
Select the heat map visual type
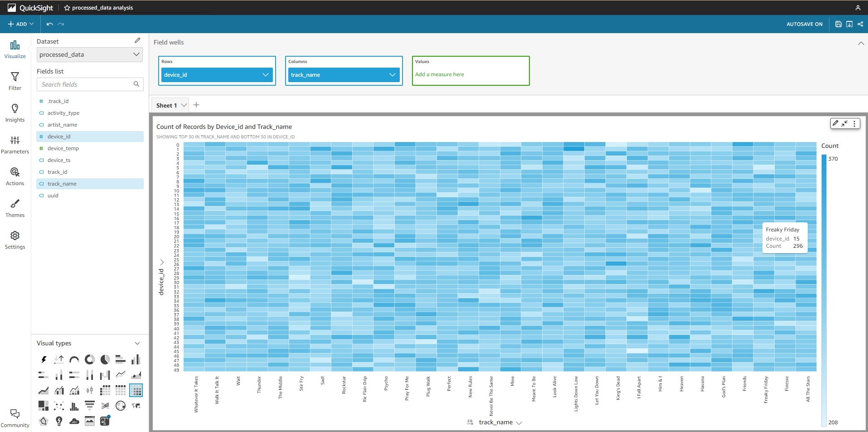[136, 390]
